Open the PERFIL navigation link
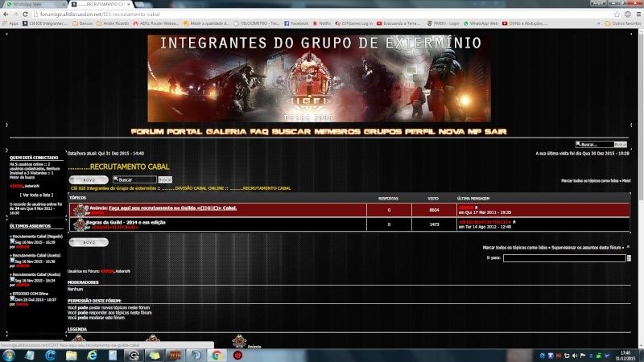The image size is (644, 362). pos(419,132)
